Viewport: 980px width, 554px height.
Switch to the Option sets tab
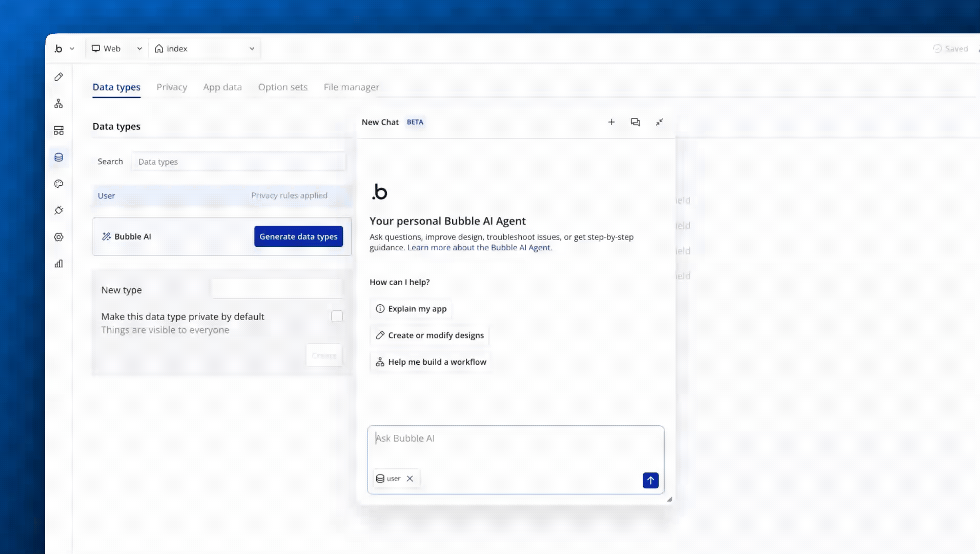[x=282, y=87]
